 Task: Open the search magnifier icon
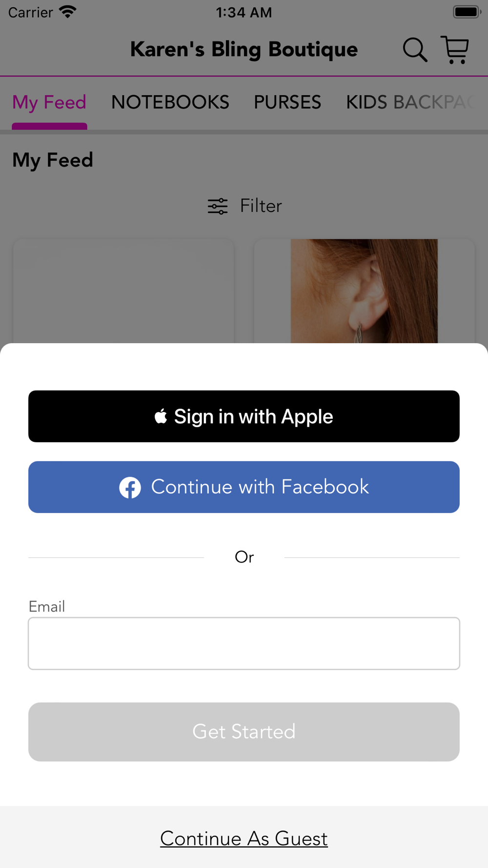415,50
